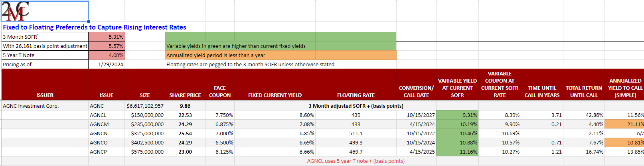
Task: Select the AGNCL ticker cell
Action: pyautogui.click(x=107, y=115)
